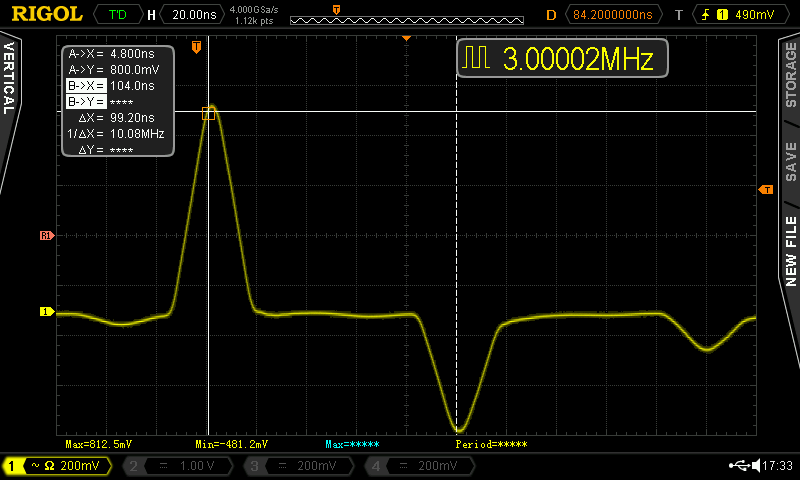Viewport: 800px width, 480px height.
Task: Click the 490mV trigger level value
Action: tap(755, 14)
